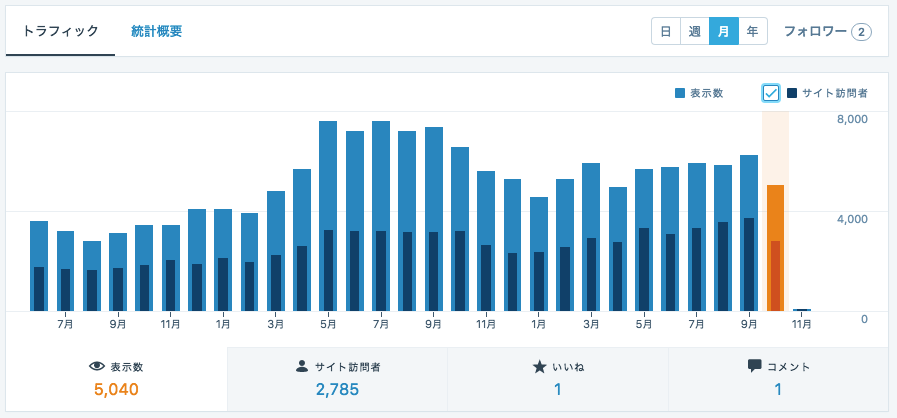Click the person icon beside サイト訪問者
Screen dimensions: 897x418
pyautogui.click(x=302, y=367)
